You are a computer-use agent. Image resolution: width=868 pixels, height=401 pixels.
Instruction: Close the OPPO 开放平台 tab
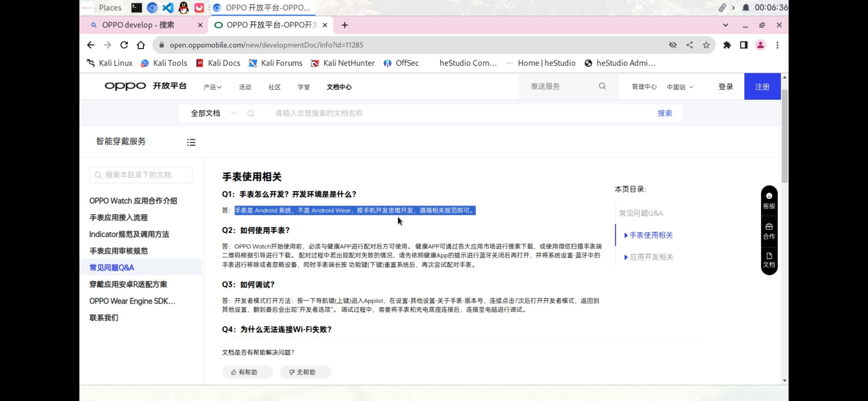[x=325, y=25]
